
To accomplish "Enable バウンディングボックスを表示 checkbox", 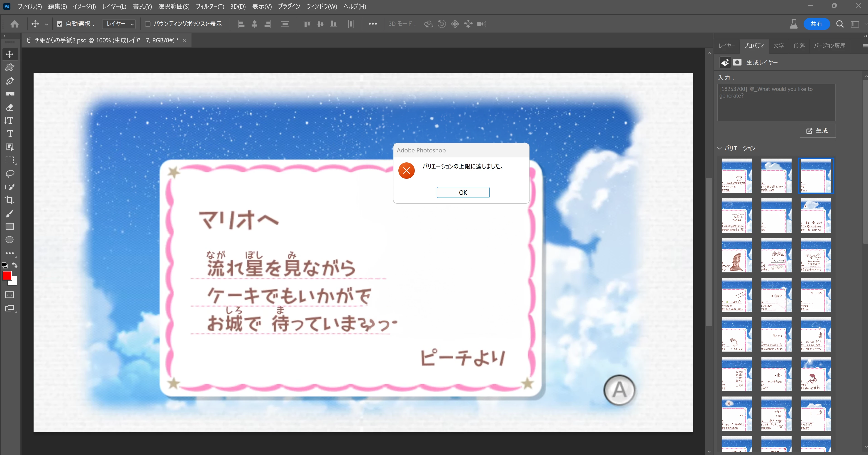I will pyautogui.click(x=148, y=24).
